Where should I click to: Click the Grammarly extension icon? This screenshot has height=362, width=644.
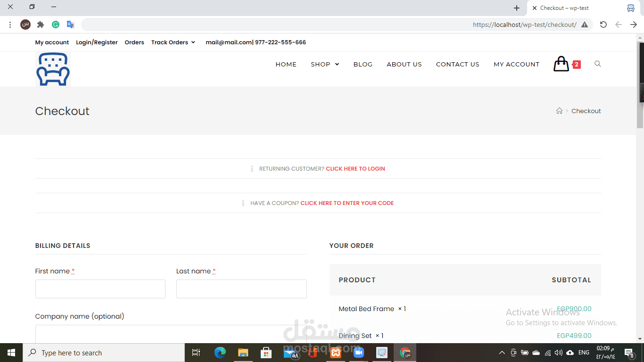pos(56,25)
